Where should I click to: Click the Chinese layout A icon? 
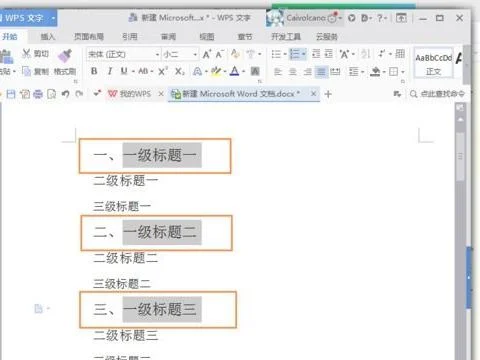344,54
